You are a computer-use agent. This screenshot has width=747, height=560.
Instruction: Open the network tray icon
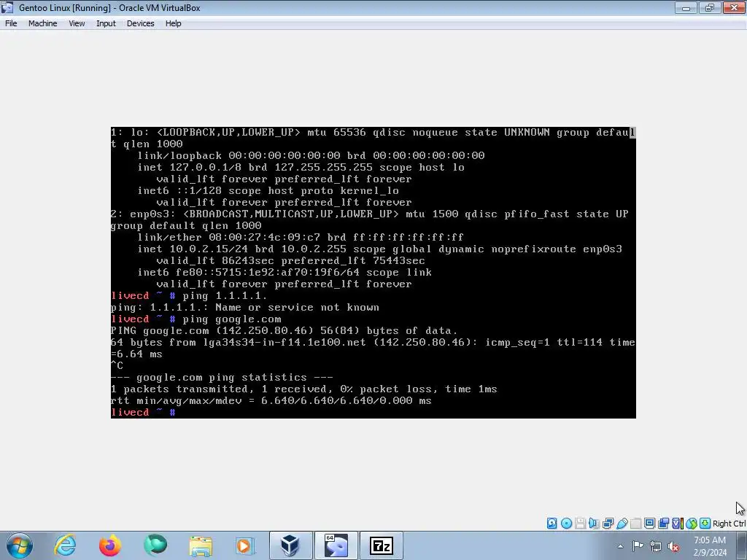(656, 546)
